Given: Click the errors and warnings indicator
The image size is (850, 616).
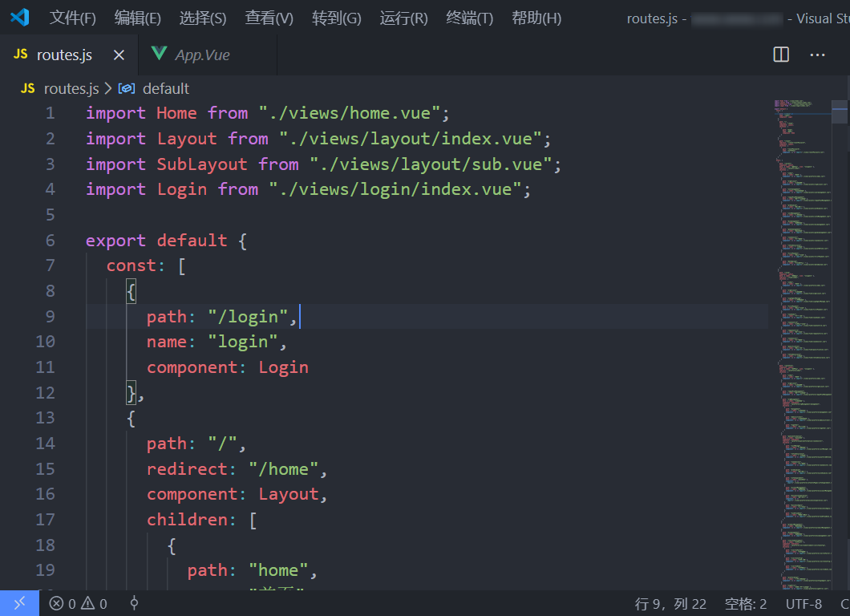Looking at the screenshot, I should [x=77, y=603].
